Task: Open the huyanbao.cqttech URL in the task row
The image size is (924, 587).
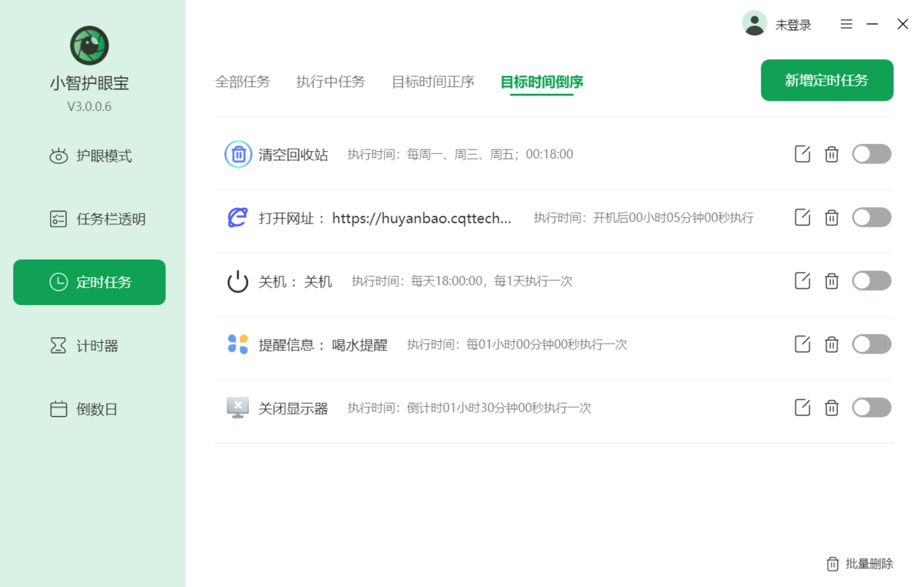Action: [x=422, y=218]
